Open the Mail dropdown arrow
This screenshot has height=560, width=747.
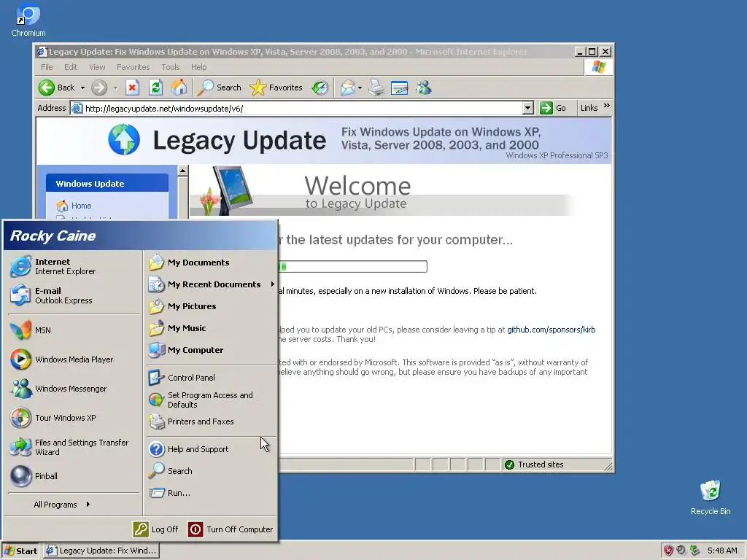pyautogui.click(x=360, y=87)
